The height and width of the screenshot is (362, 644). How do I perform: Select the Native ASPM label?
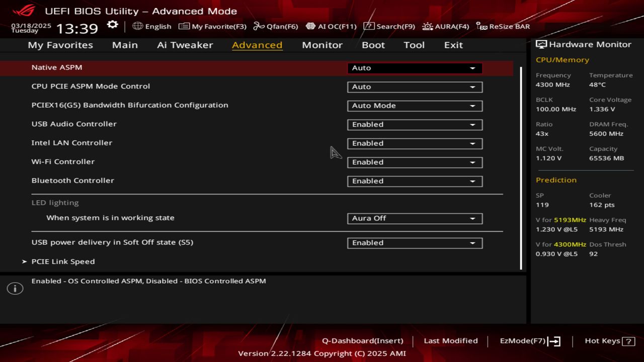click(57, 67)
